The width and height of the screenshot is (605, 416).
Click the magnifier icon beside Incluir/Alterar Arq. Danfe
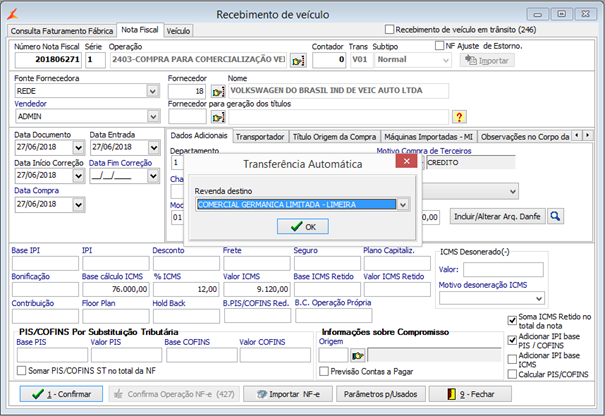(554, 215)
